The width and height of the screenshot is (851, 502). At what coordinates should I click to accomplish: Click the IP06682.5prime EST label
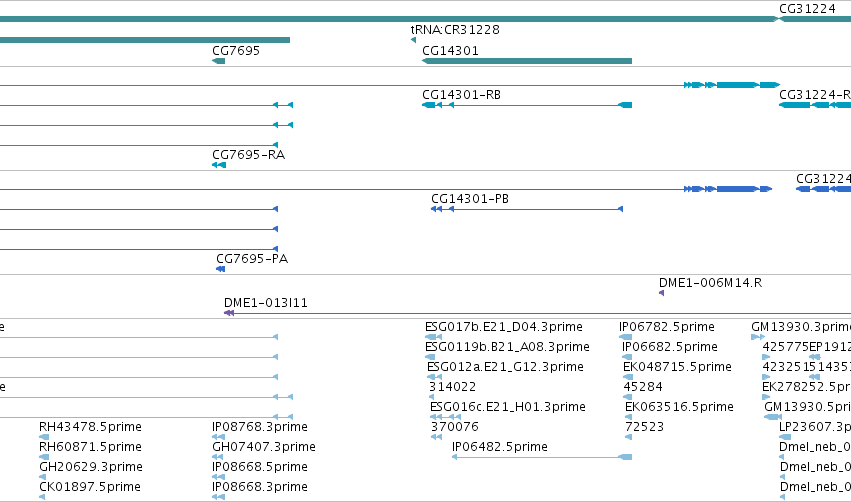[670, 347]
